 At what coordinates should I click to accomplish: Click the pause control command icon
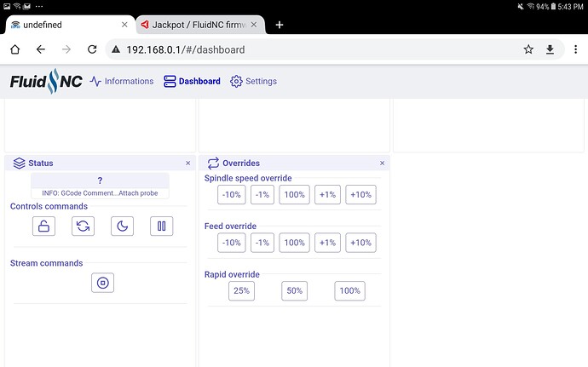(x=162, y=226)
